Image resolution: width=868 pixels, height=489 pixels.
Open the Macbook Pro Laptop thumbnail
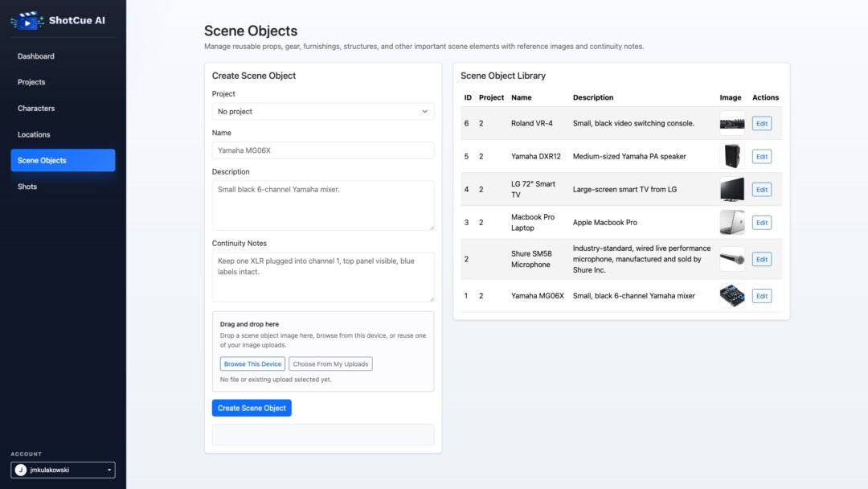732,223
